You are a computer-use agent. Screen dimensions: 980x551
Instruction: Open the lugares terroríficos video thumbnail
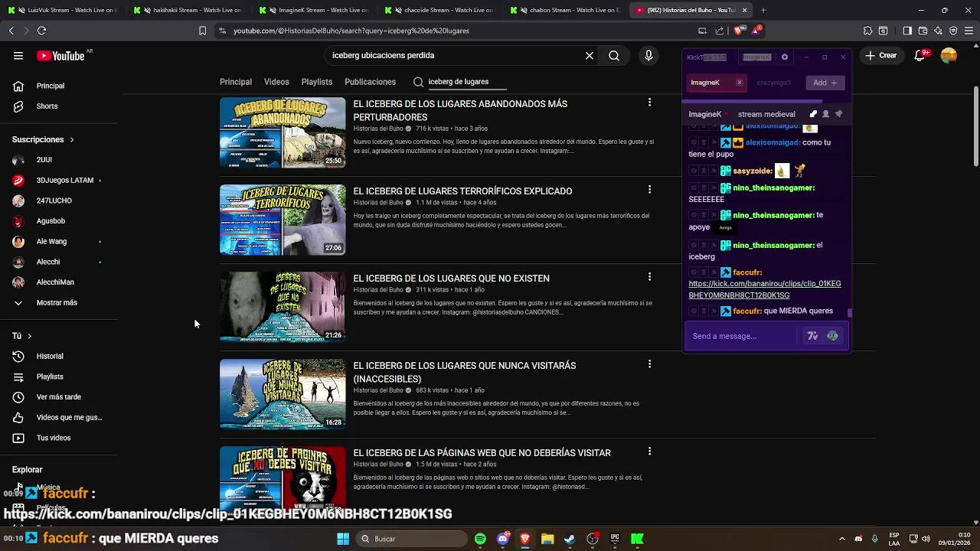click(283, 220)
